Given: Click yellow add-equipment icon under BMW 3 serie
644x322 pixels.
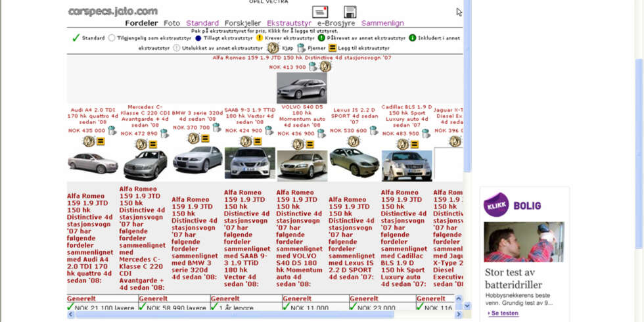Looking at the screenshot, I should point(205,139).
